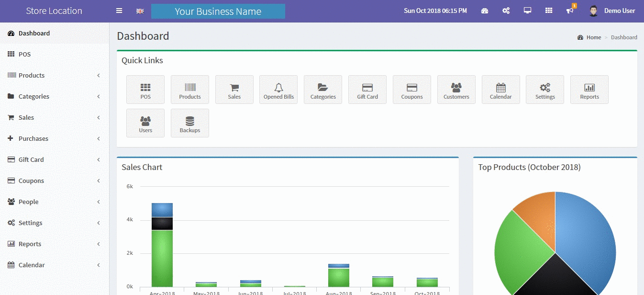Open the dashboard speedometer icon in header
This screenshot has height=295, width=644.
(485, 11)
